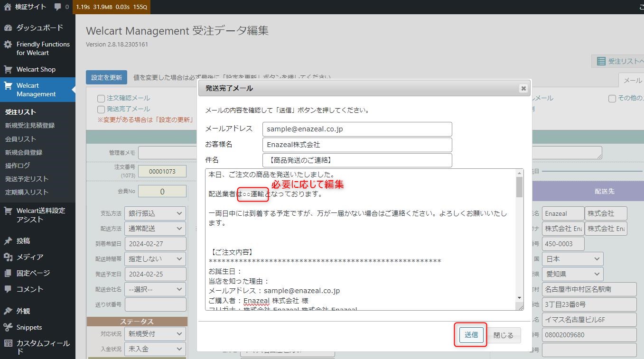644x359 pixels.
Task: Click the 設定を更新 button
Action: coord(106,77)
